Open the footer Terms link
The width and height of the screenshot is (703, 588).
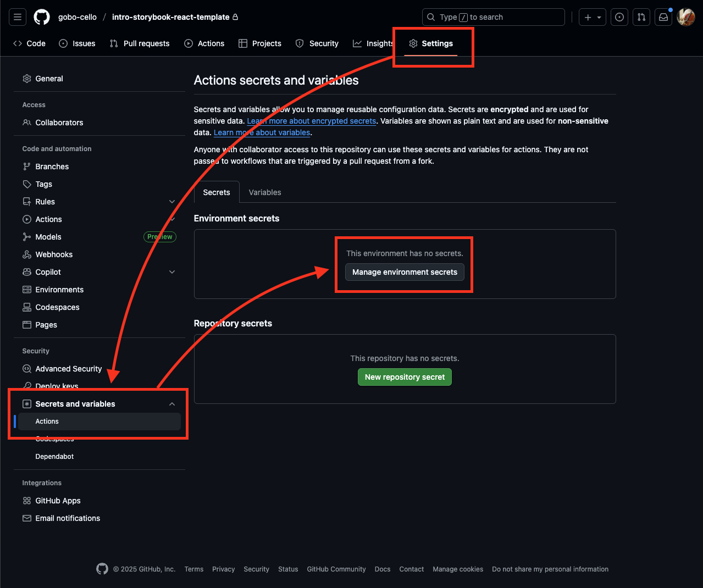(194, 569)
